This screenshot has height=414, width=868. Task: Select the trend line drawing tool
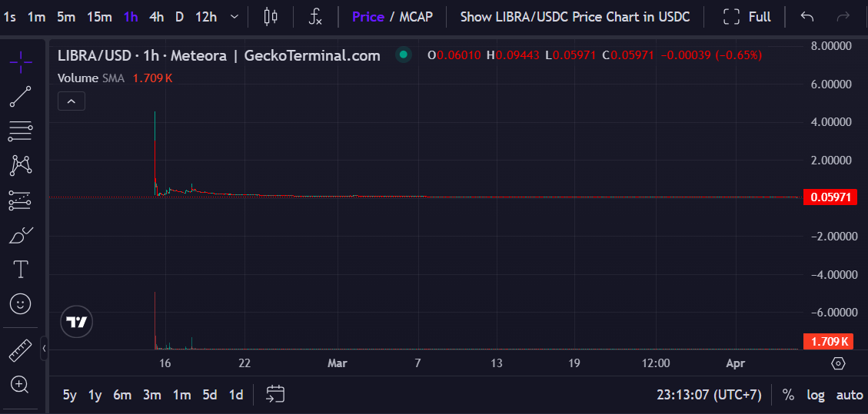pos(21,97)
